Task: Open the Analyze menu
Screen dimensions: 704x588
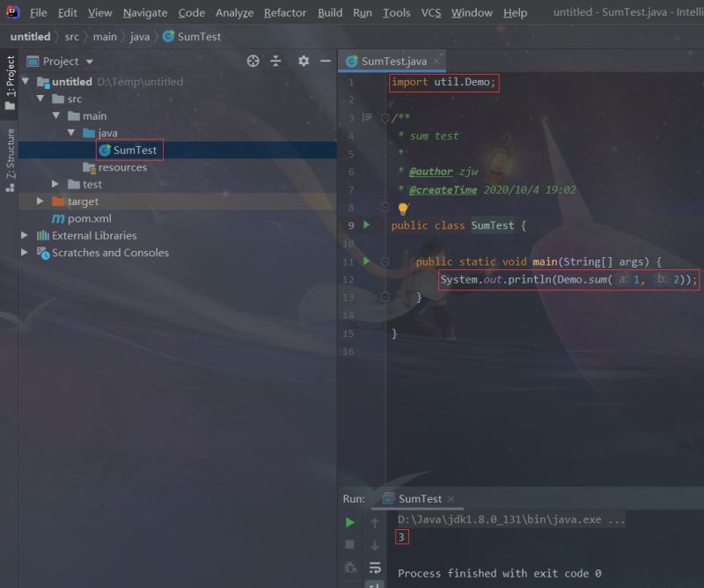Action: click(x=234, y=13)
